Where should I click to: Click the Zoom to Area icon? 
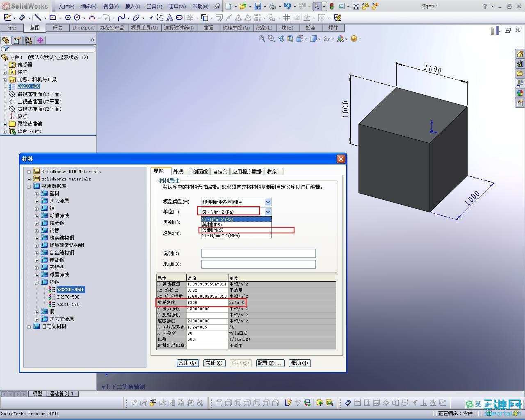pos(271,39)
